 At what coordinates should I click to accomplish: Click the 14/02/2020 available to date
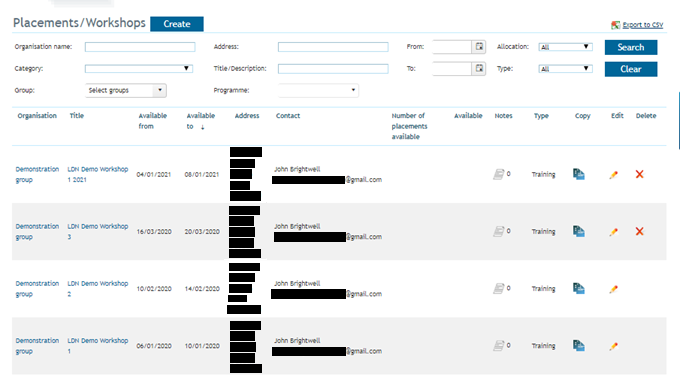coord(202,289)
